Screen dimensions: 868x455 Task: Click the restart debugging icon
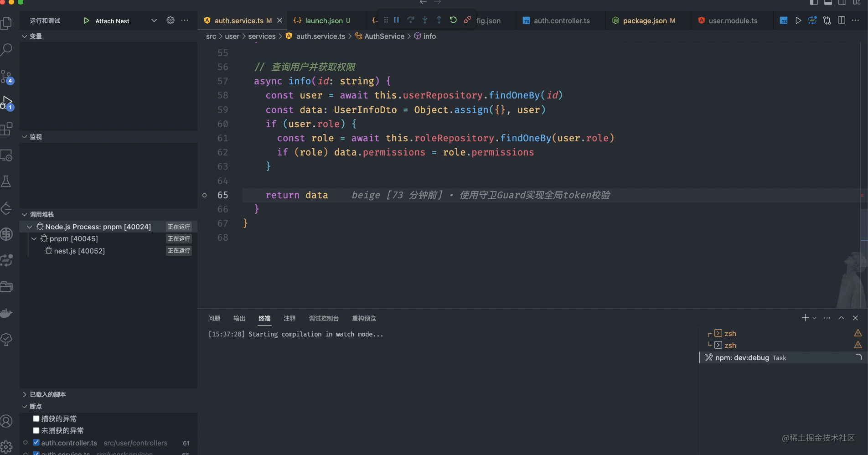coord(453,20)
